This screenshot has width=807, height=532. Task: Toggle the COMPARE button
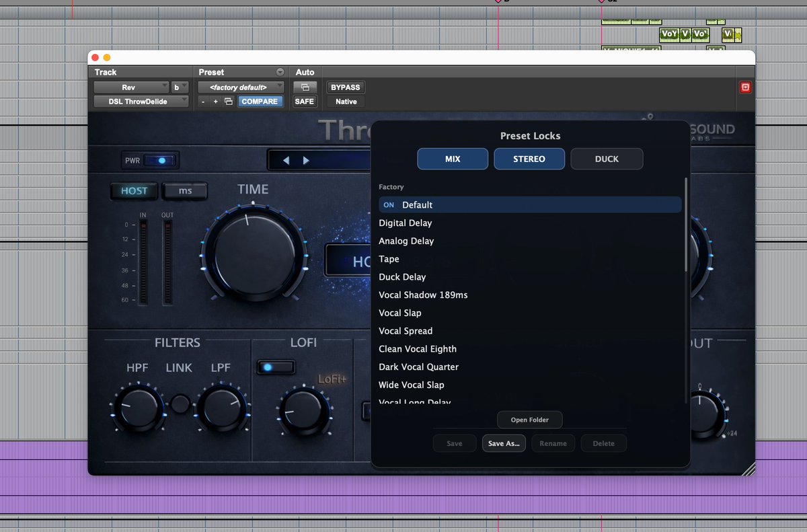tap(260, 102)
